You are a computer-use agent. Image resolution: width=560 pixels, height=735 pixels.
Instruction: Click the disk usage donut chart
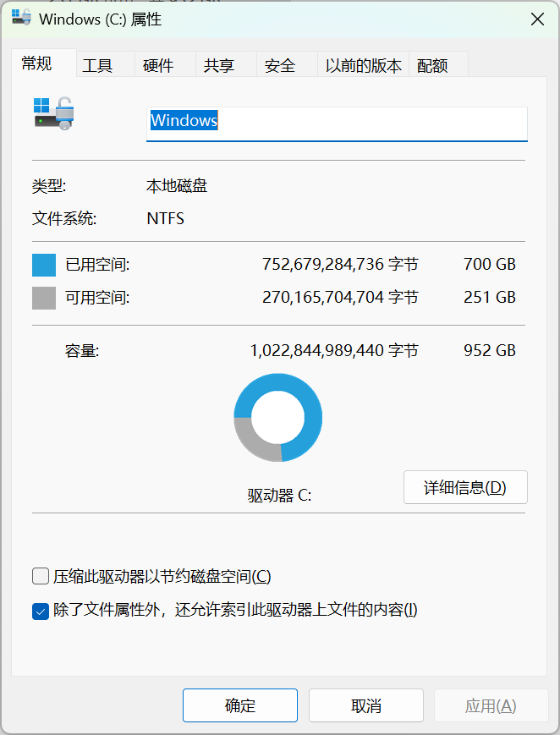tap(278, 417)
